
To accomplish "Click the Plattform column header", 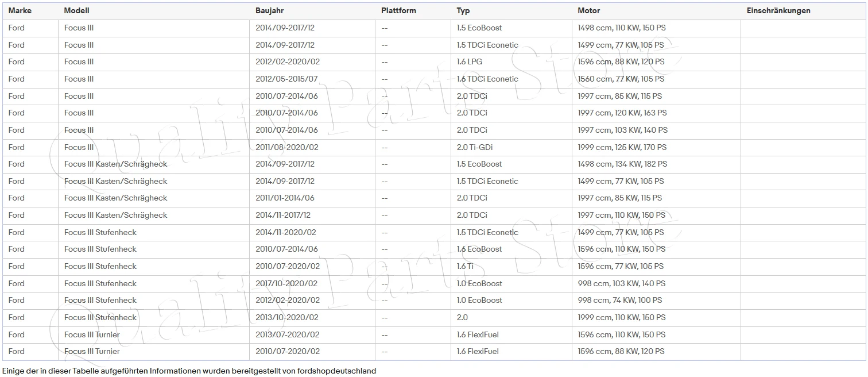I will pyautogui.click(x=398, y=10).
